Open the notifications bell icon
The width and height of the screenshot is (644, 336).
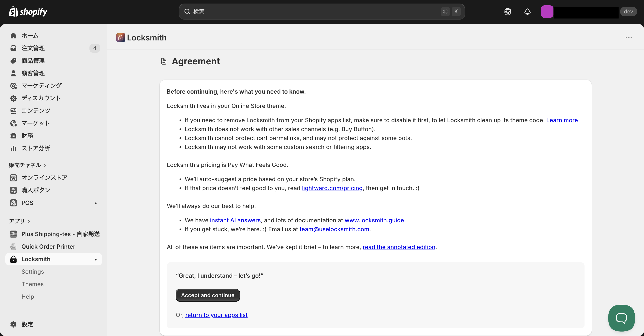coord(527,12)
